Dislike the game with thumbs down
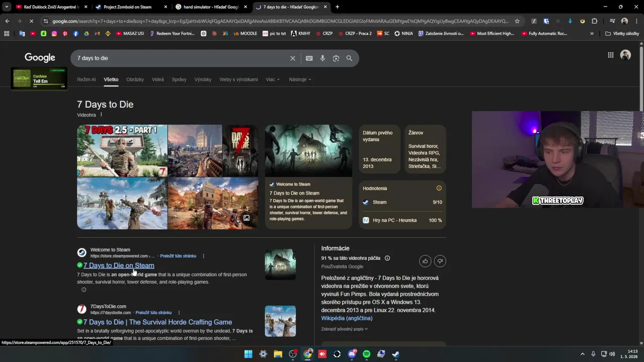 coord(440,261)
